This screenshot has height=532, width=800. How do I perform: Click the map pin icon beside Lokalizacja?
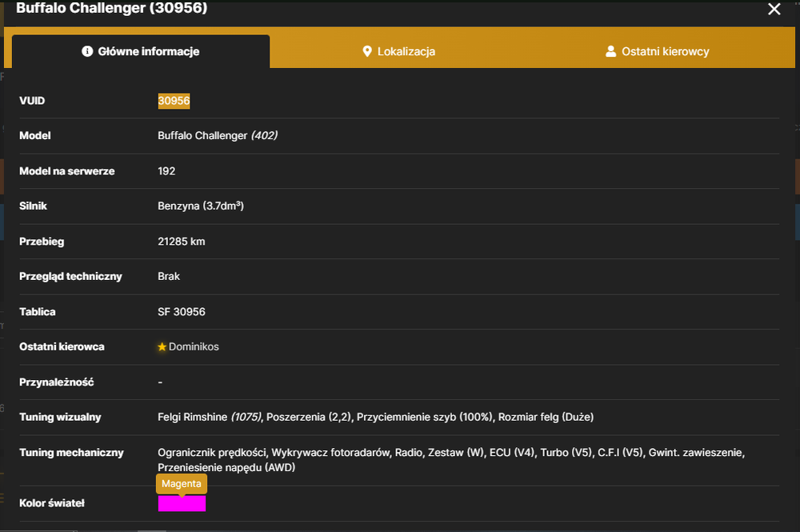[x=367, y=51]
